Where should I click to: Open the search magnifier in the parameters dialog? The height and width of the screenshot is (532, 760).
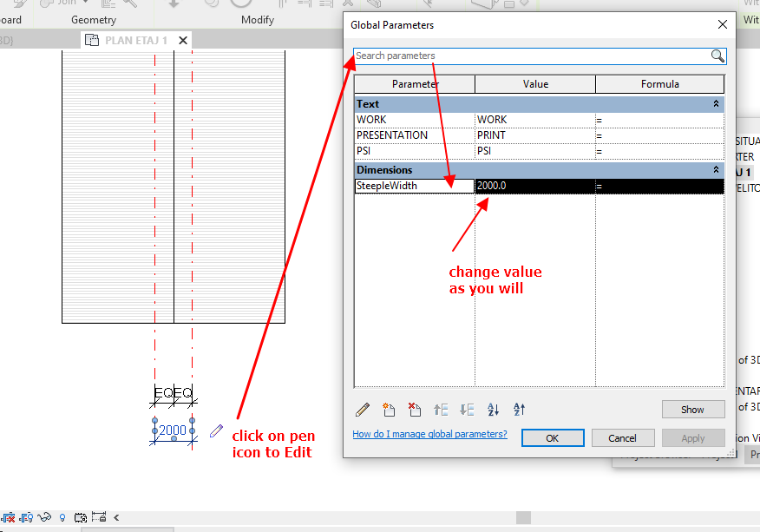(717, 56)
